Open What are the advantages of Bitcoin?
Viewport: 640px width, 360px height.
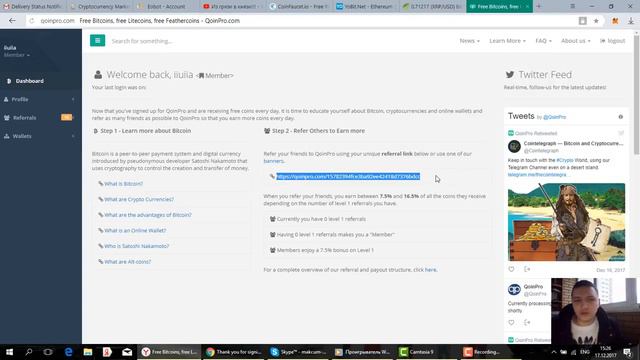click(148, 215)
